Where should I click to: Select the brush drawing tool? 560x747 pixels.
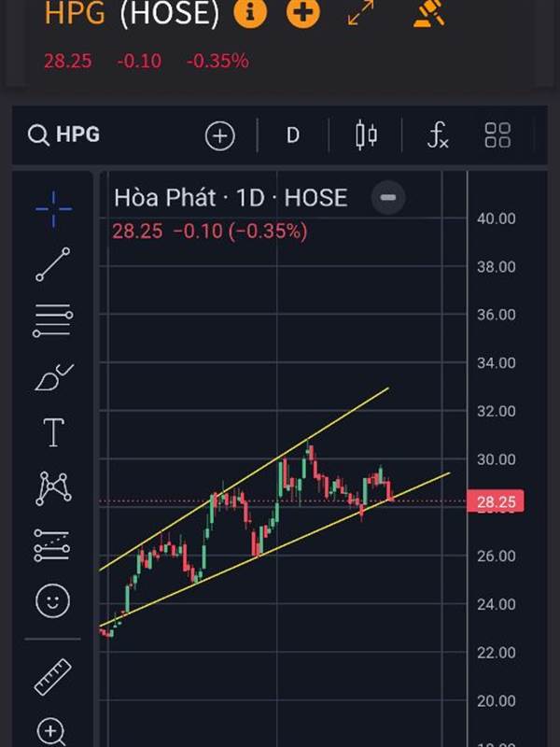pyautogui.click(x=53, y=377)
